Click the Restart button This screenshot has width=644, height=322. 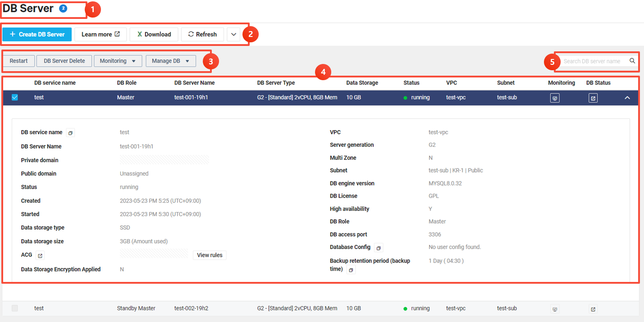tap(18, 61)
